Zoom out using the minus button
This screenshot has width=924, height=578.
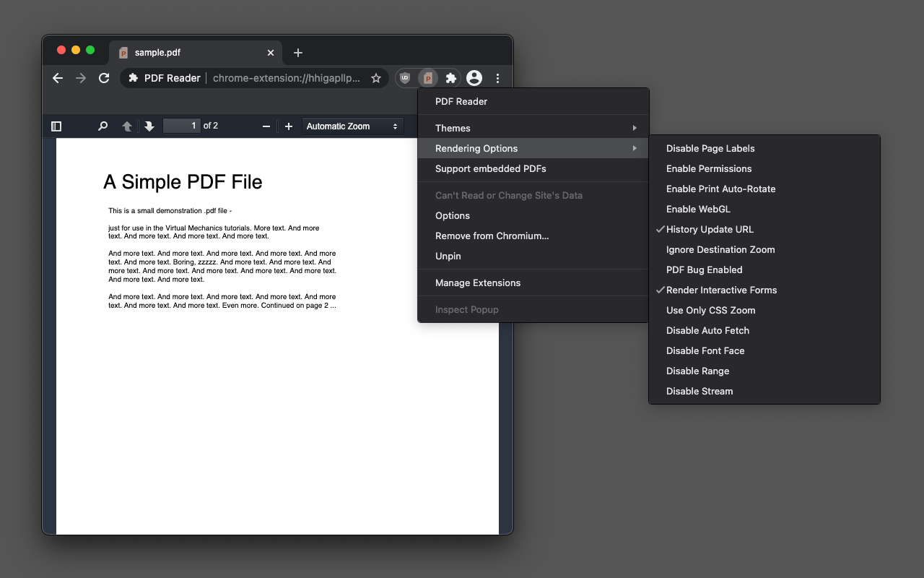(x=266, y=126)
